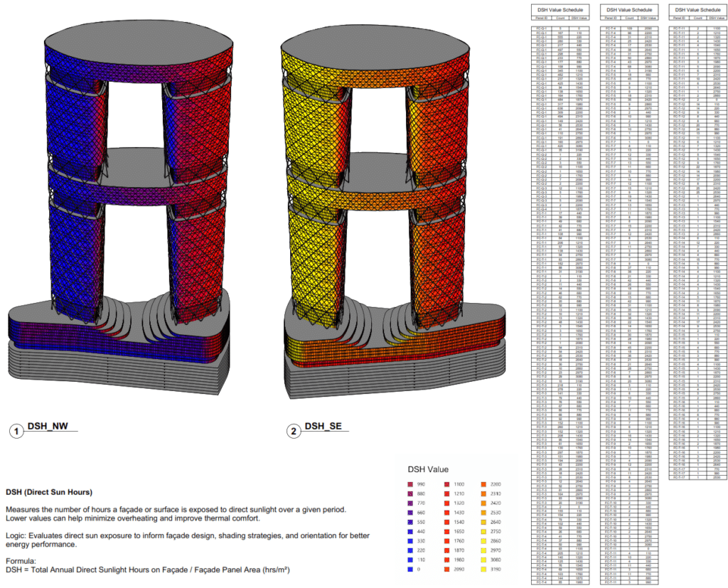The image size is (728, 588).
Task: Click the DSH formula text line
Action: (x=149, y=567)
